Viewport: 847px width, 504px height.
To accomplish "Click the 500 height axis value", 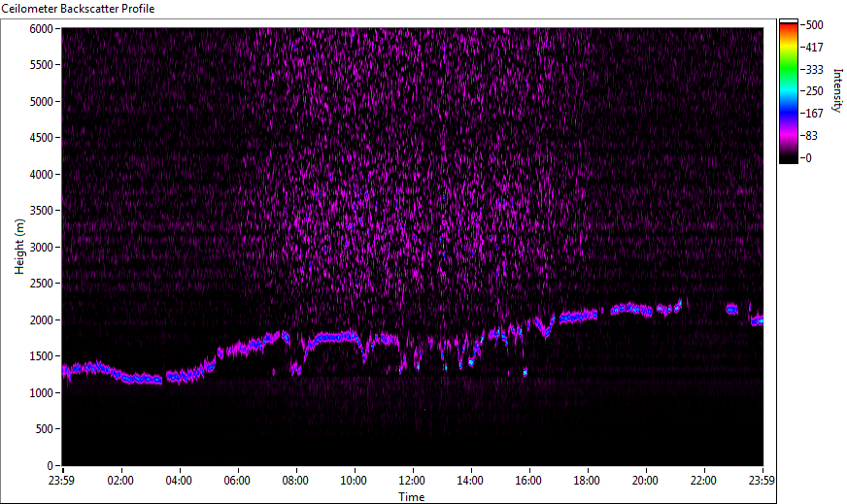I will (44, 429).
